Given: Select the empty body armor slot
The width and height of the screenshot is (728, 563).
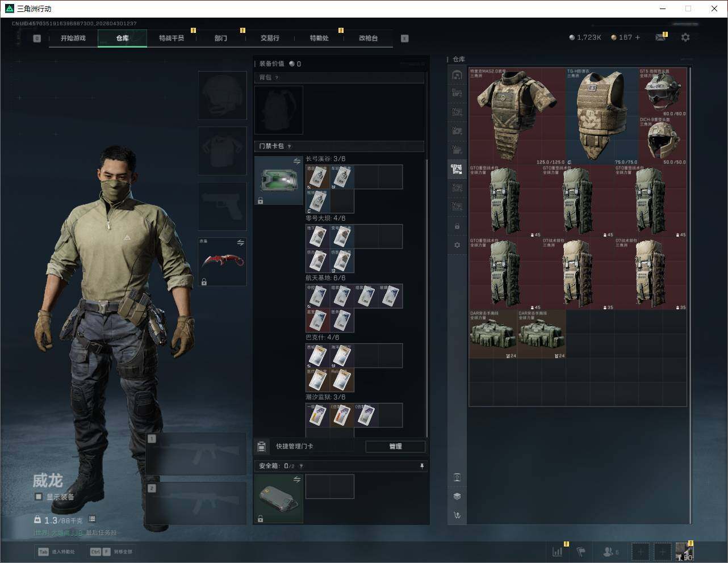Looking at the screenshot, I should click(222, 151).
